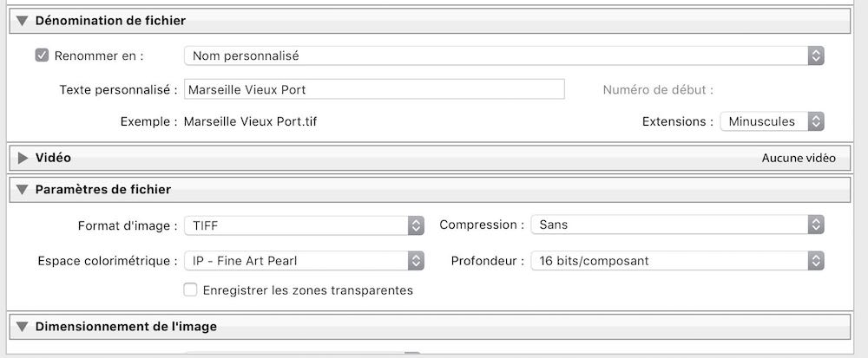Open the Extensions Minuscules dropdown
Viewport: 868px width, 358px height.
(772, 121)
